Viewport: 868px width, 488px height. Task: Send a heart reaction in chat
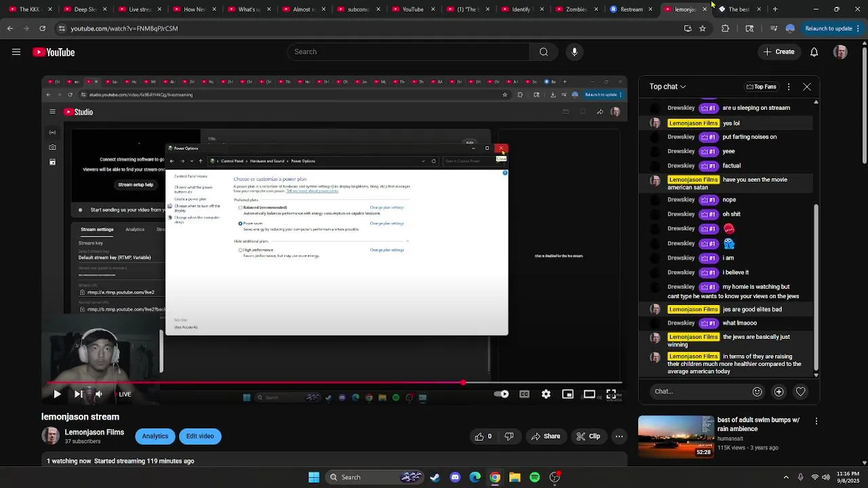[801, 392]
